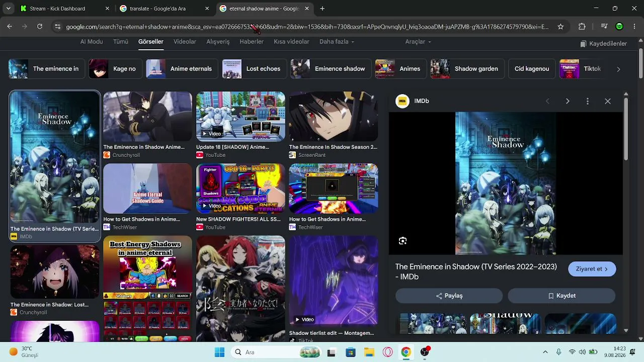Reload the current page
The width and height of the screenshot is (644, 362).
tap(40, 27)
